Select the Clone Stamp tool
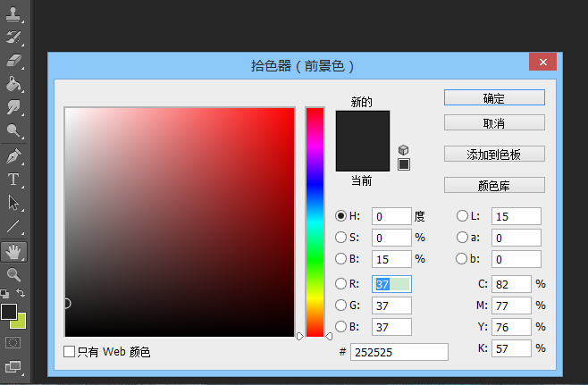Viewport: 588px width, 385px height. (13, 14)
